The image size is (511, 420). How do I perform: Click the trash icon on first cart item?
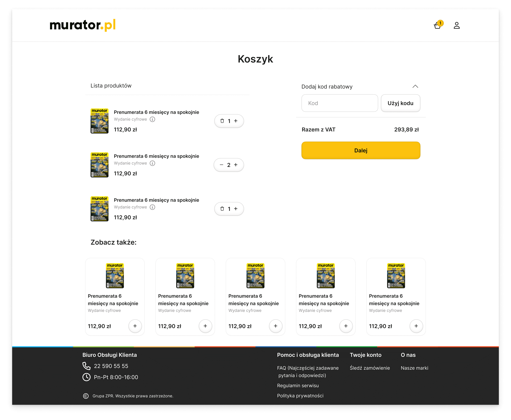click(x=222, y=121)
